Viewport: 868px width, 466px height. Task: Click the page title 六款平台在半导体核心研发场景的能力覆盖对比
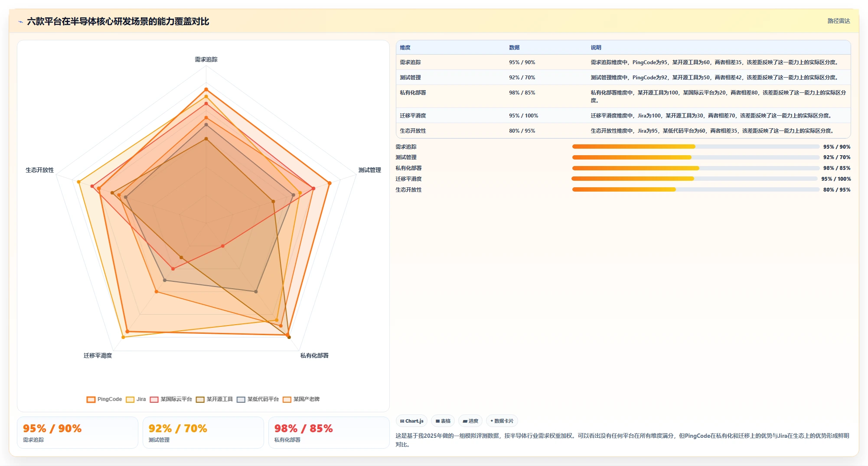pos(118,22)
